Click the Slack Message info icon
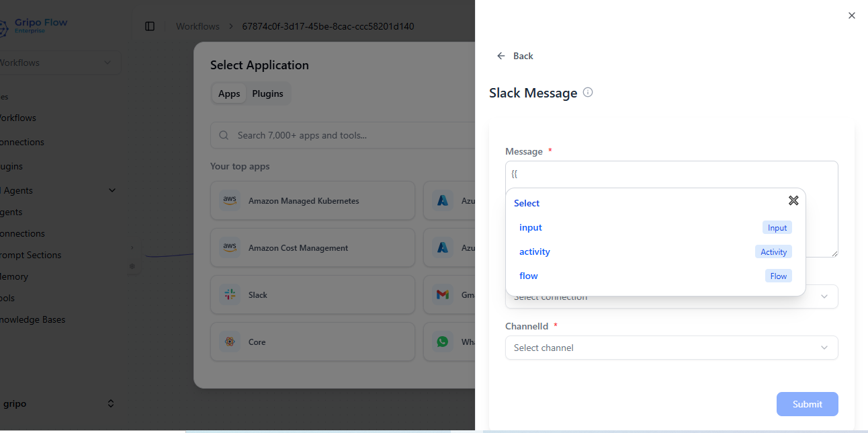The width and height of the screenshot is (868, 433). point(588,93)
